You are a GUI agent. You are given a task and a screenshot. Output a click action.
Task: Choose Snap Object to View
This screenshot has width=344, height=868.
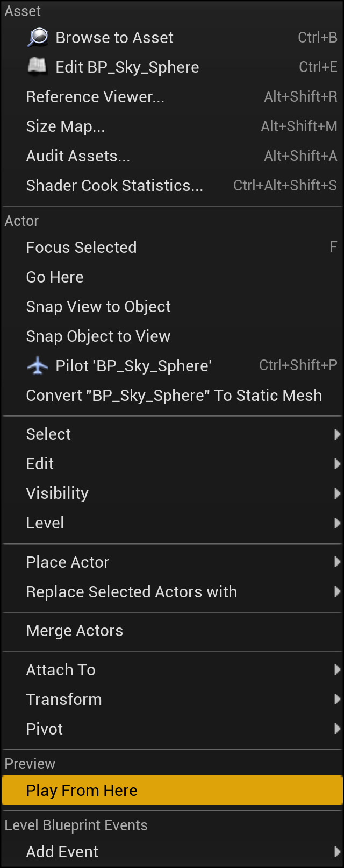point(98,336)
